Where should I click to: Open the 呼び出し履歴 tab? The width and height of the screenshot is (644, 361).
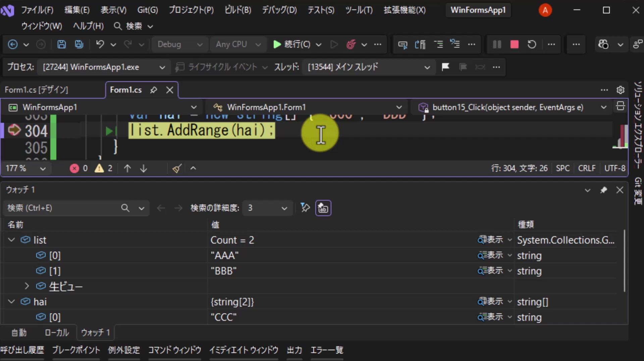pos(22,350)
